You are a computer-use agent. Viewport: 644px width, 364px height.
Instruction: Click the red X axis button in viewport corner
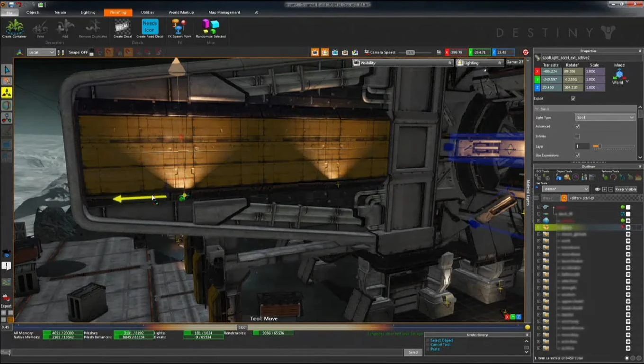(x=507, y=317)
